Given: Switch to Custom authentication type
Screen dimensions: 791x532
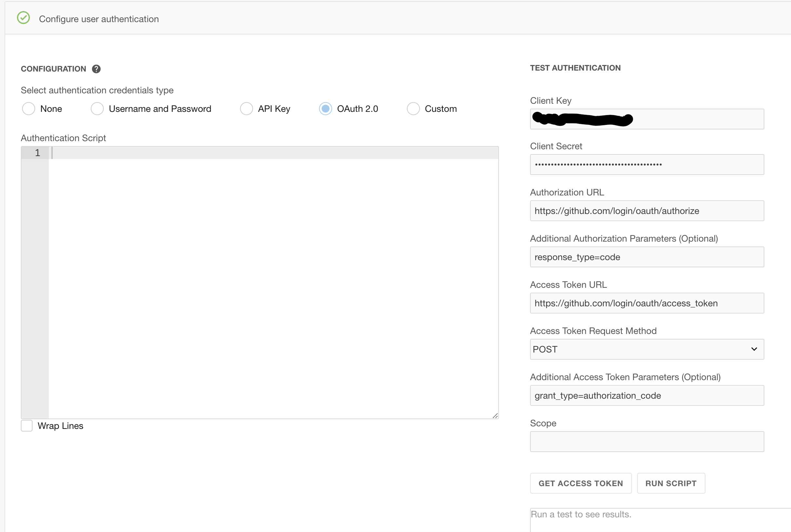Looking at the screenshot, I should [413, 109].
